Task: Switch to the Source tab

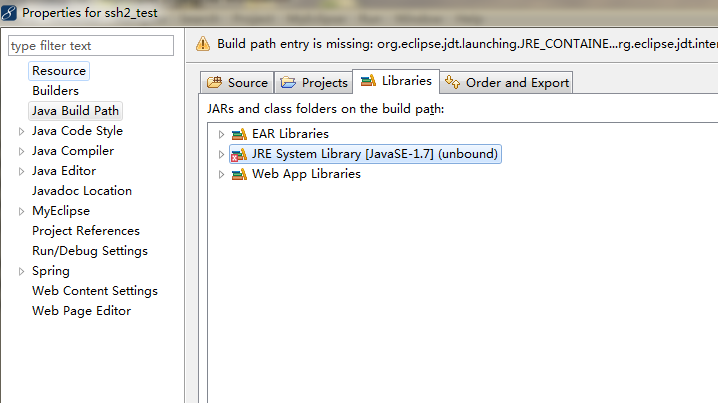Action: tap(237, 82)
